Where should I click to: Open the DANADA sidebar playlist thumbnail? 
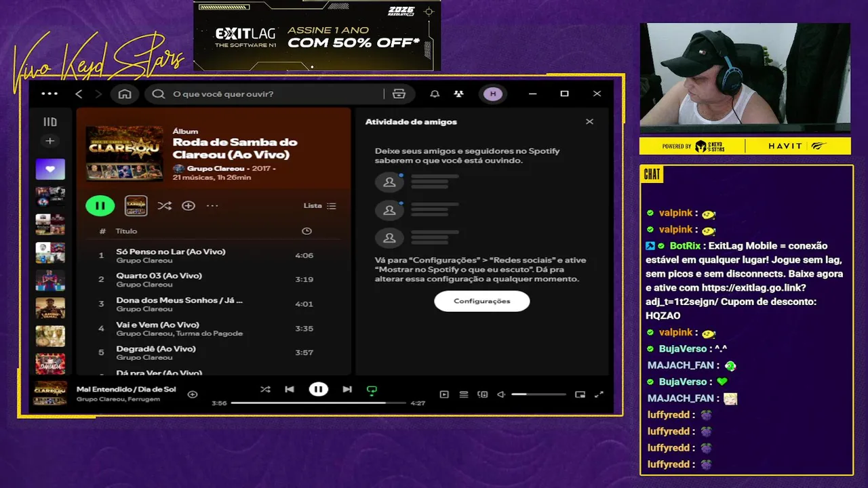pos(50,364)
